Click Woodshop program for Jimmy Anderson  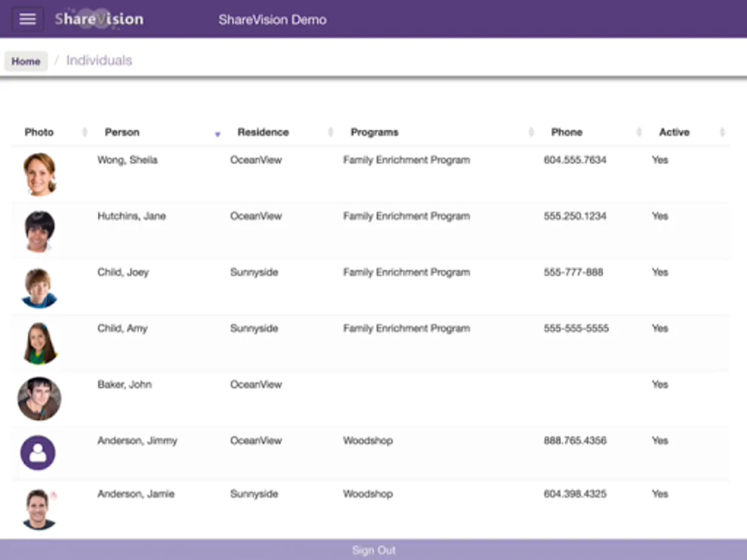[x=368, y=441]
